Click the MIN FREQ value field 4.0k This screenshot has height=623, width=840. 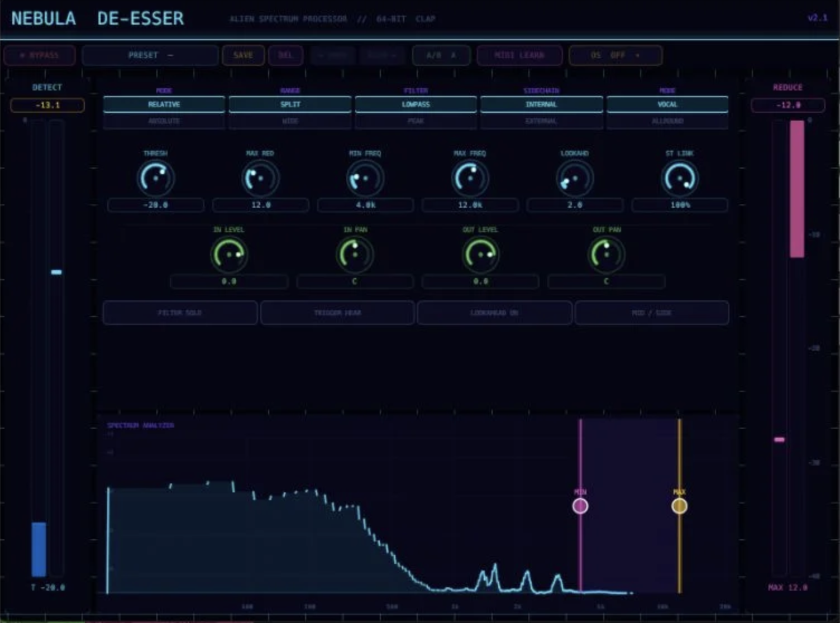[x=365, y=205]
